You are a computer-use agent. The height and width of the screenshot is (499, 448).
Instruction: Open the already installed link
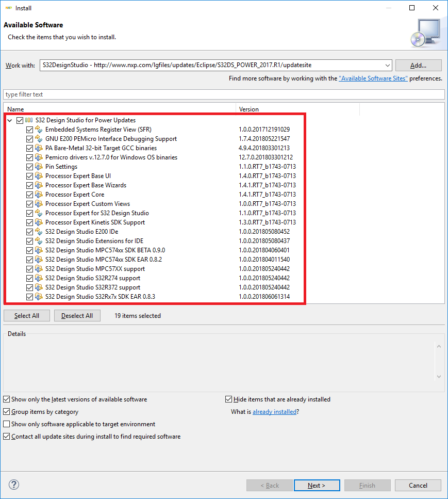point(274,411)
